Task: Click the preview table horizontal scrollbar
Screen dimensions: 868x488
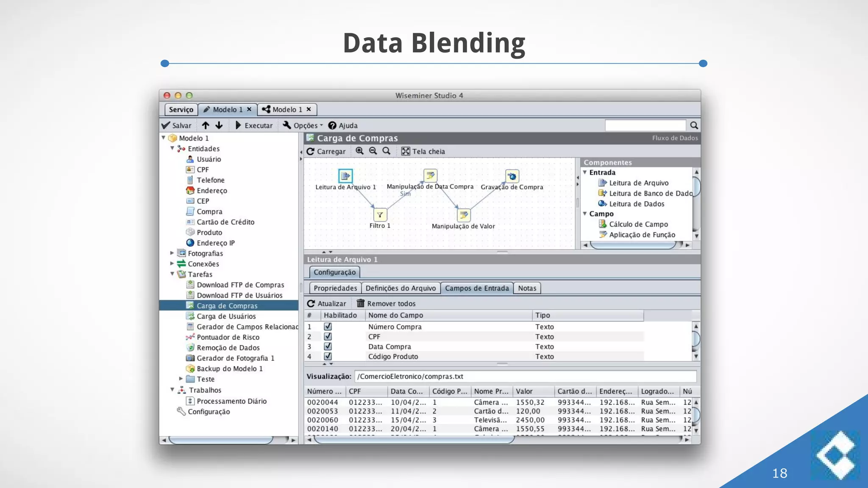Action: tap(414, 440)
